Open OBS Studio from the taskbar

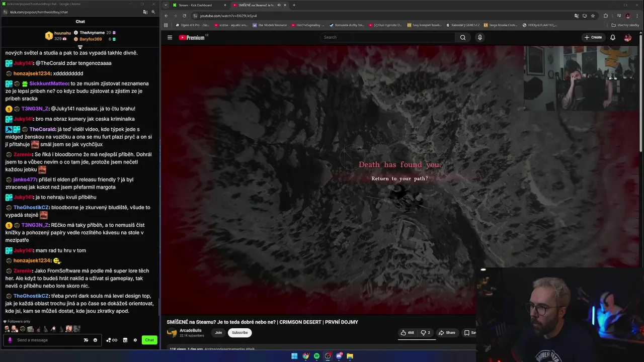point(328,356)
